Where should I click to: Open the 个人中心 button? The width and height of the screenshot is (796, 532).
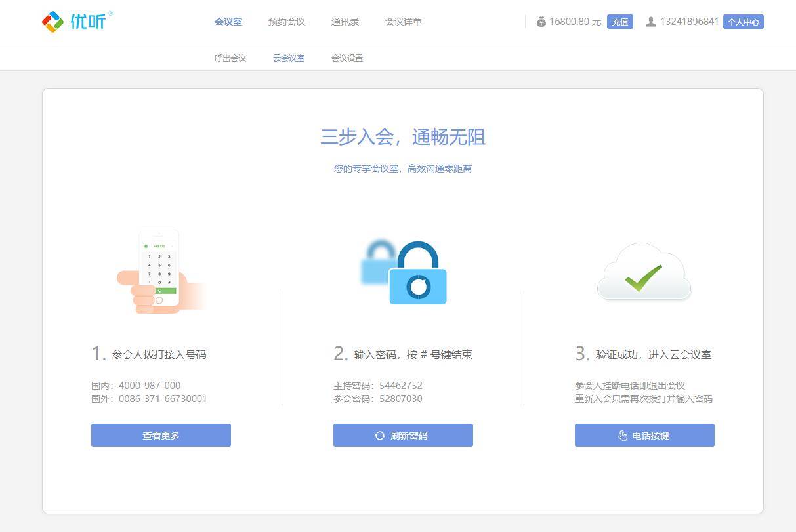pos(744,22)
